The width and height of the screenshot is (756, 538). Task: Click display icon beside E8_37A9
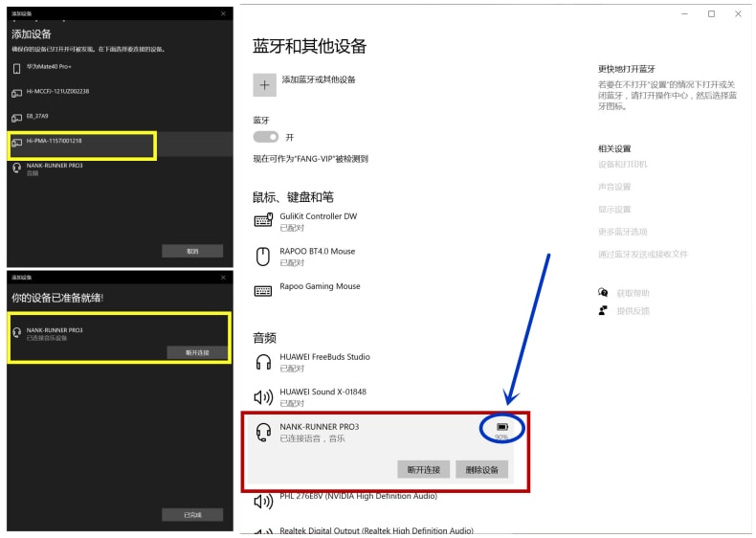pyautogui.click(x=17, y=118)
